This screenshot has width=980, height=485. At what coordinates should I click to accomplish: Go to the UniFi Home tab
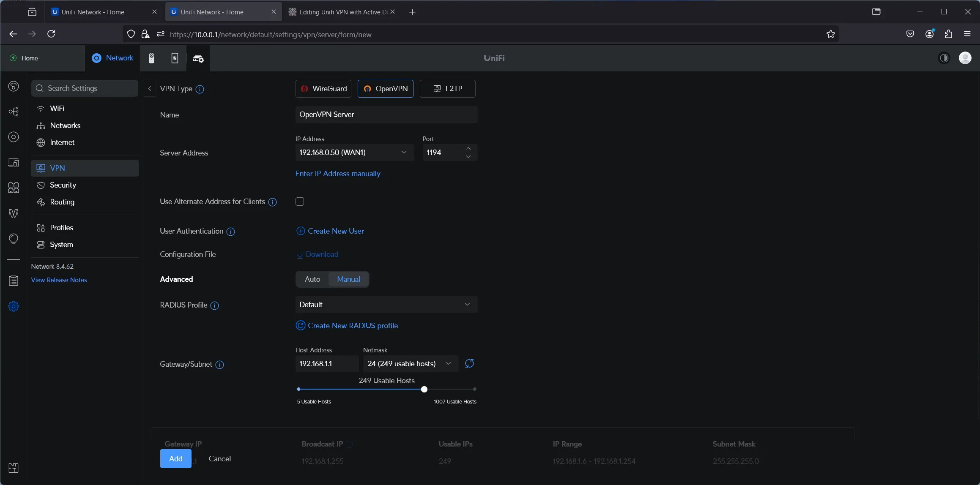pyautogui.click(x=42, y=58)
